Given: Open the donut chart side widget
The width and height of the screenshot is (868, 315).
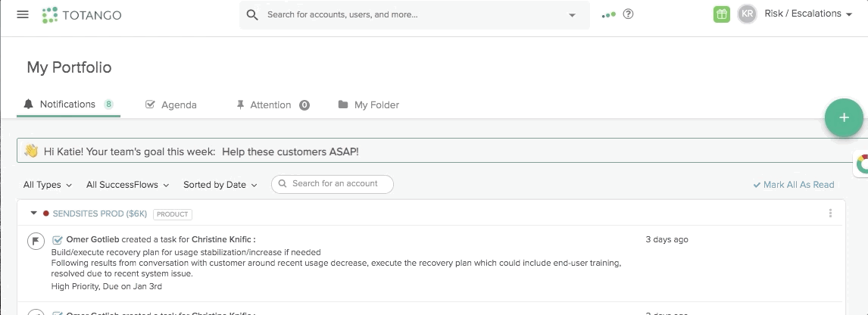Looking at the screenshot, I should point(861,164).
